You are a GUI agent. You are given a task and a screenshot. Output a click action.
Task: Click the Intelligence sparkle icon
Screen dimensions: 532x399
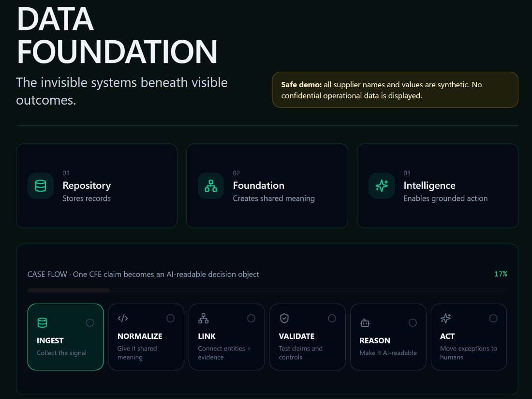pyautogui.click(x=382, y=186)
